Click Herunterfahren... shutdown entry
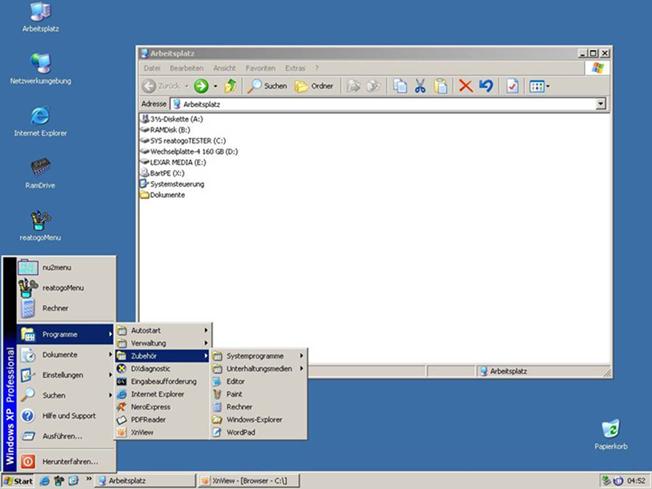Screen dimensions: 652x489 coord(66,462)
